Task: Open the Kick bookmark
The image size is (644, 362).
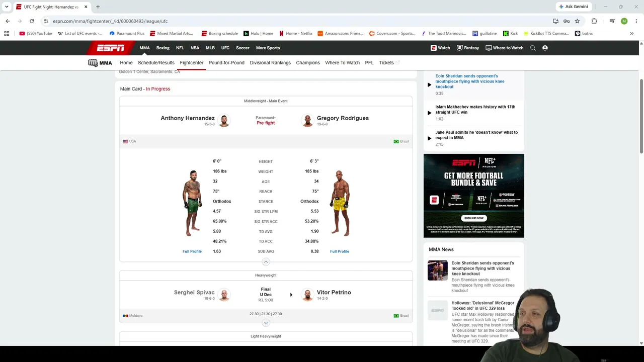Action: pyautogui.click(x=510, y=34)
